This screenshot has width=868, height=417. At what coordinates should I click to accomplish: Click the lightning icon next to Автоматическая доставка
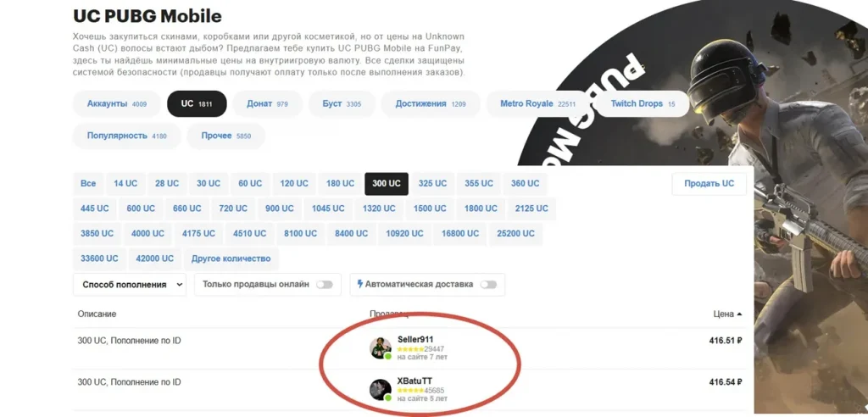[360, 284]
